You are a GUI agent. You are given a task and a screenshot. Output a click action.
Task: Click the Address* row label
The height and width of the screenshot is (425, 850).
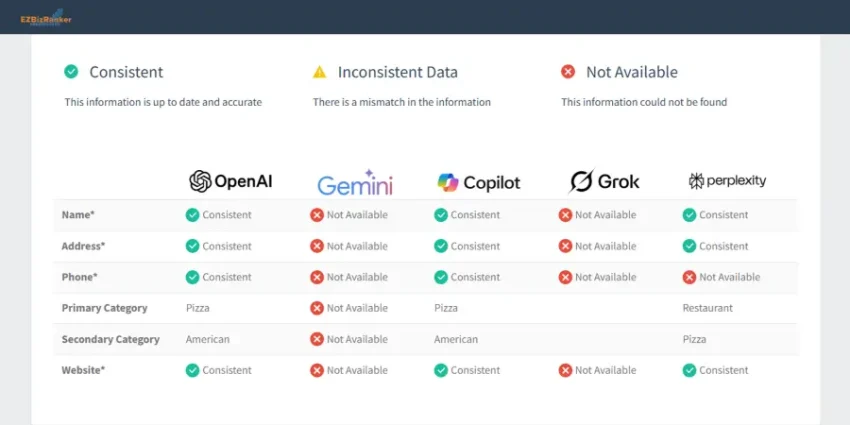(83, 246)
